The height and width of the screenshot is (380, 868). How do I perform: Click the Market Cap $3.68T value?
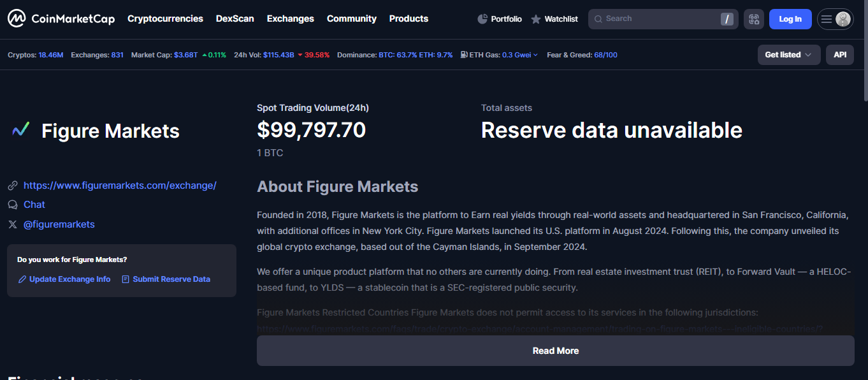click(185, 55)
